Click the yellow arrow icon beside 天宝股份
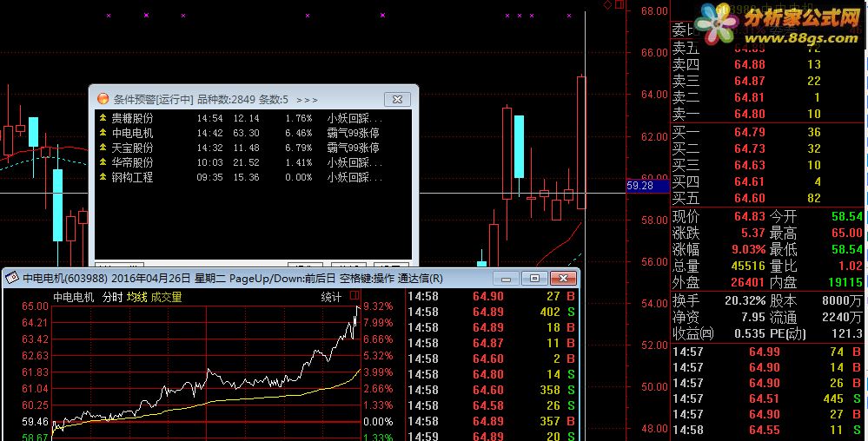The image size is (868, 441). click(x=103, y=148)
